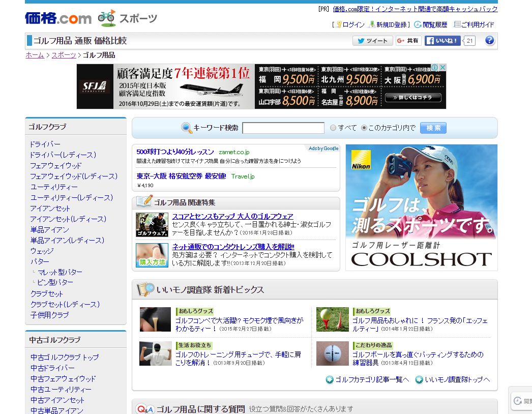Open ウェッジ sidebar link
The width and height of the screenshot is (532, 414).
click(x=42, y=251)
